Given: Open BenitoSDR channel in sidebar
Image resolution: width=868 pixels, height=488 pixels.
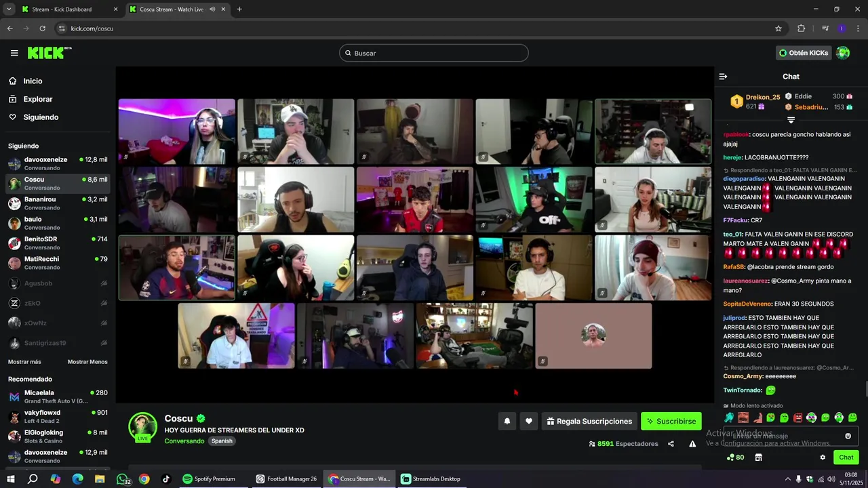Looking at the screenshot, I should 58,243.
